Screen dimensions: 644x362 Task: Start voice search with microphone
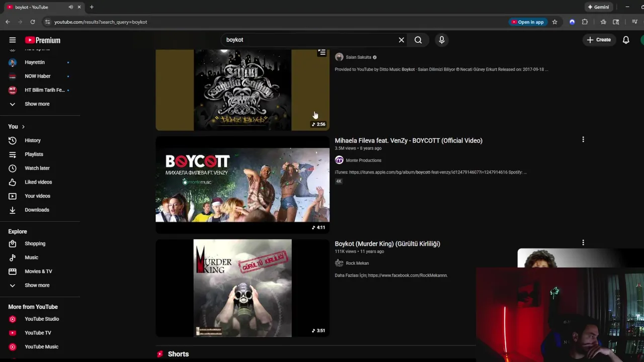pos(442,40)
